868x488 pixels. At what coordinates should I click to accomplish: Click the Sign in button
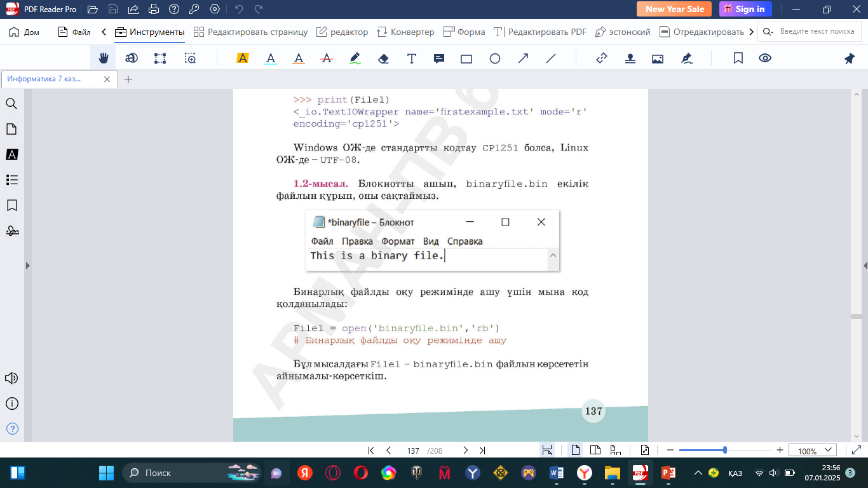tap(745, 9)
